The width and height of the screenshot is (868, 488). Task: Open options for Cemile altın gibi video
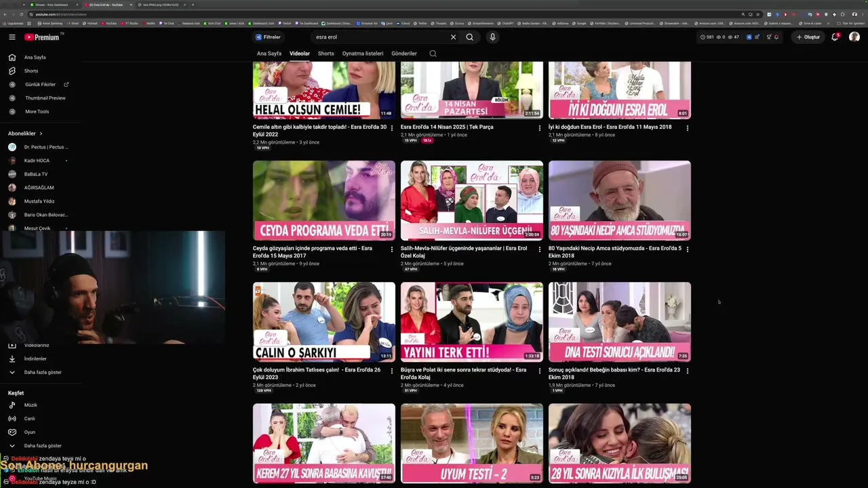click(391, 128)
